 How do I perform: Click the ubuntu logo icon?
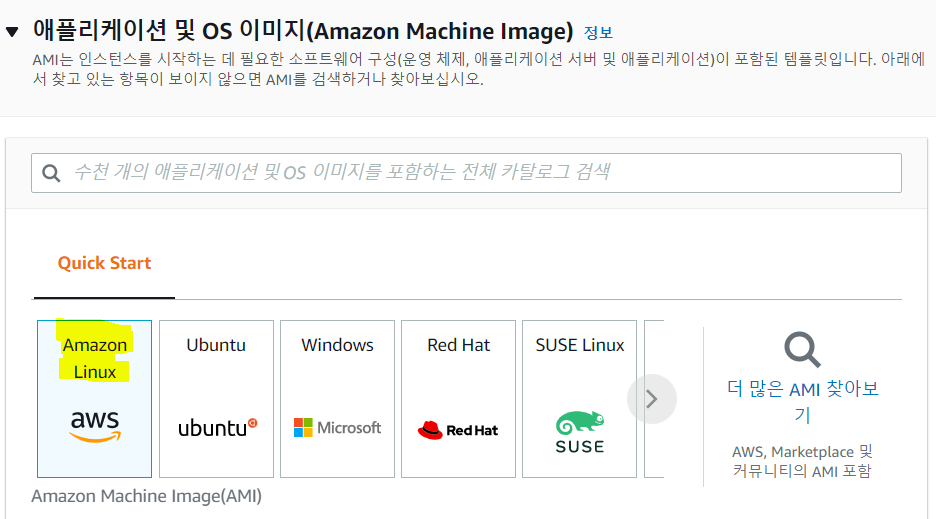pos(217,428)
